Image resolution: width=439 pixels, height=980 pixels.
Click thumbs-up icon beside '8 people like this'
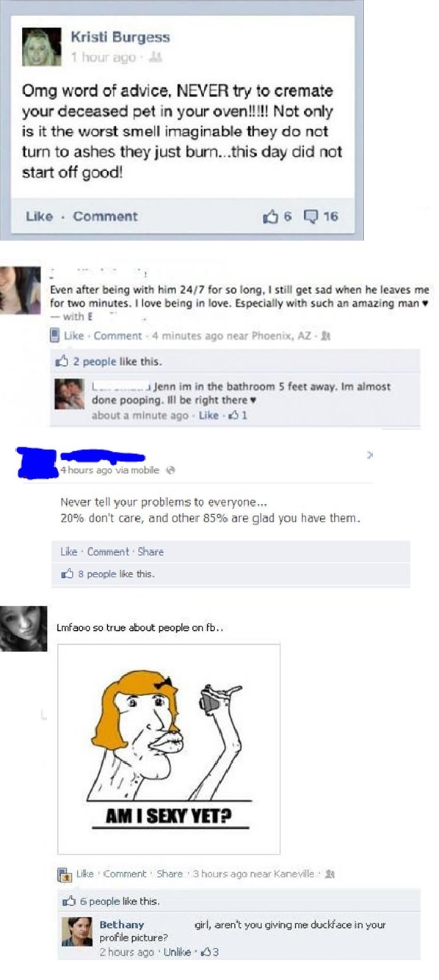pos(66,574)
